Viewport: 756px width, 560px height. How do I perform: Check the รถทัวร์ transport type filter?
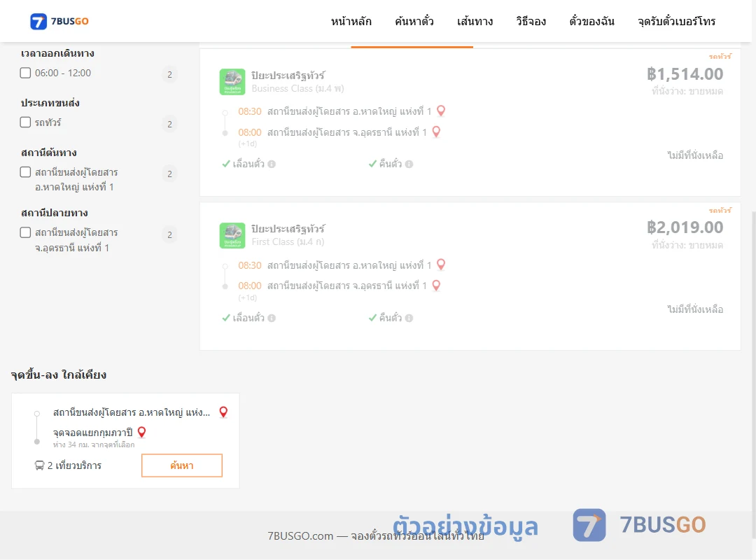pyautogui.click(x=26, y=122)
